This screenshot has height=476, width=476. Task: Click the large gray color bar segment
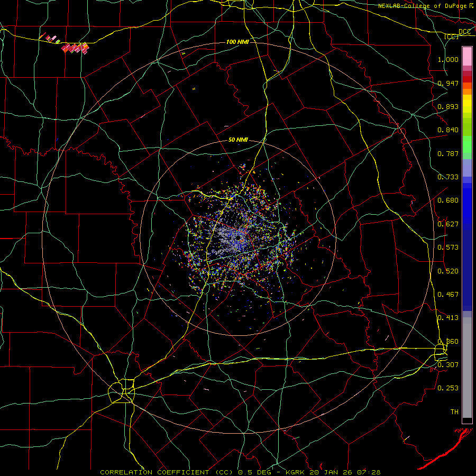467,368
